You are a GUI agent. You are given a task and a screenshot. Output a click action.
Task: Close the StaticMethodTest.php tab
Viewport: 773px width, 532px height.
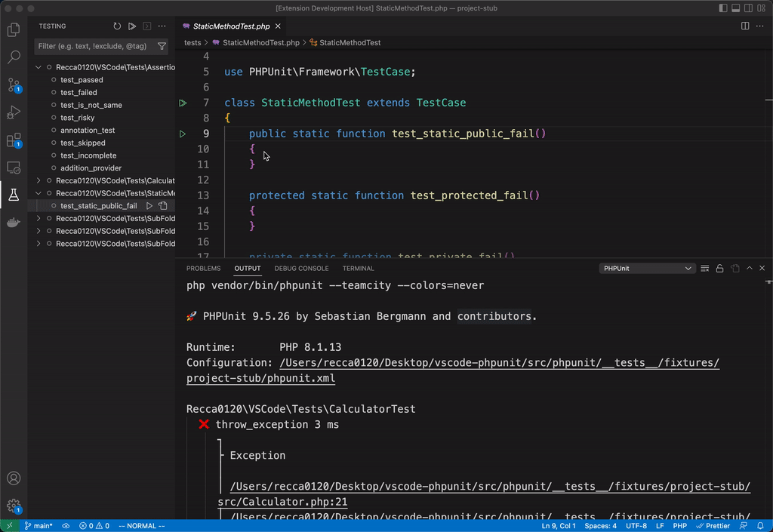coord(278,26)
